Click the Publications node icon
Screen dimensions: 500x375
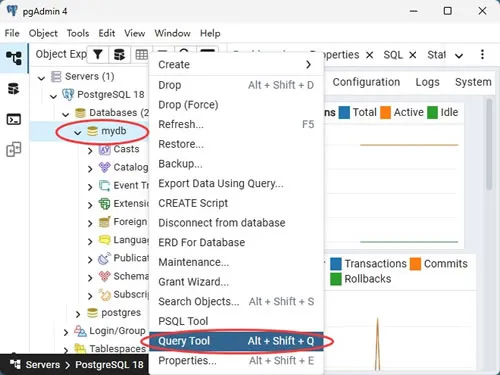click(104, 258)
